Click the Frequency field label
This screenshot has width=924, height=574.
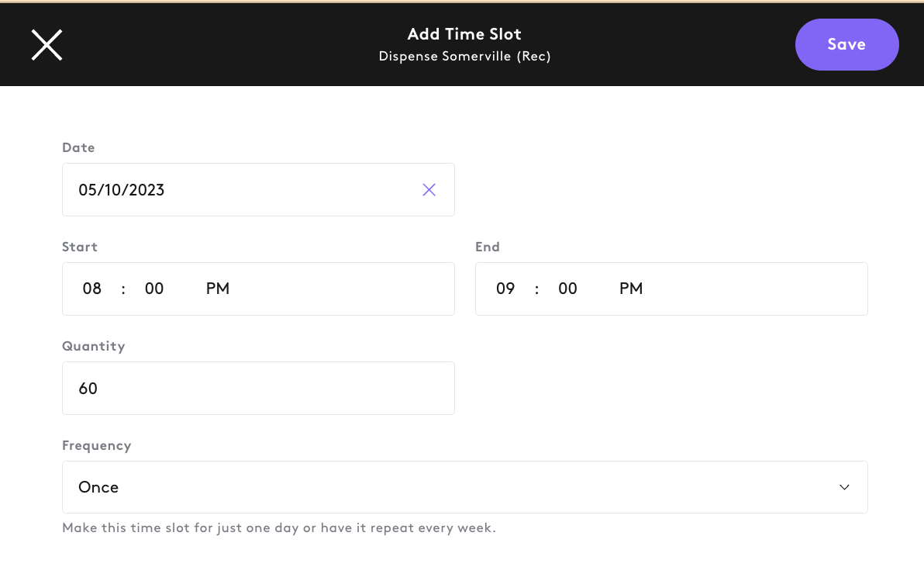pyautogui.click(x=97, y=445)
